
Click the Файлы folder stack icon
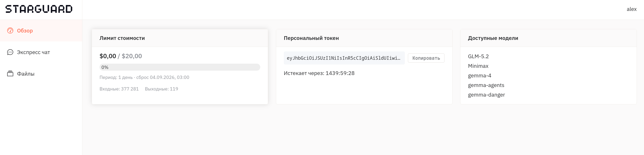(10, 74)
